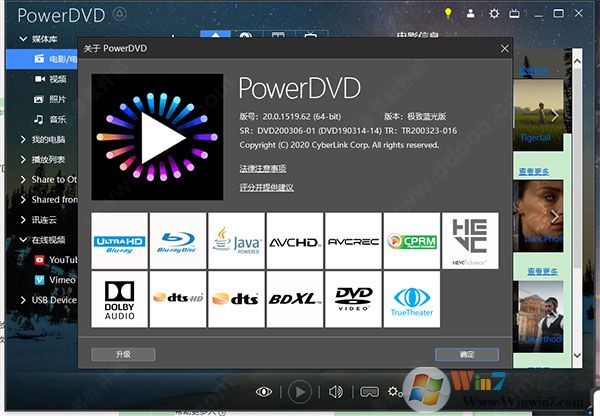
Task: Open 查看更多 link above bottom poster
Action: (542, 271)
